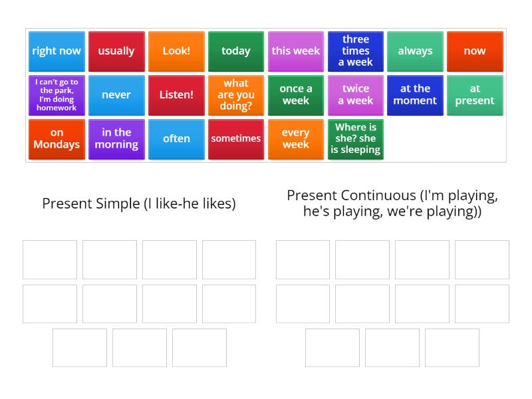Pick the "today" tile
This screenshot has height=399, width=532.
236,51
